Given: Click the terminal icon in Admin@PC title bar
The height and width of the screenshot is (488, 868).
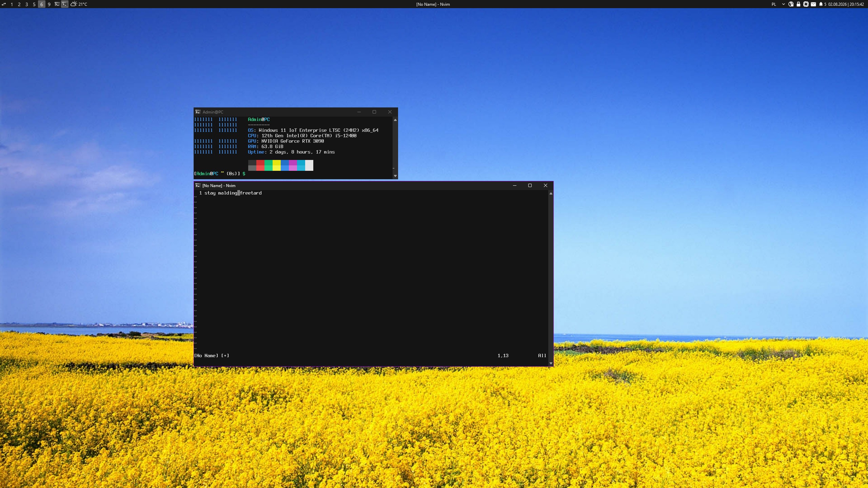Looking at the screenshot, I should click(x=198, y=112).
